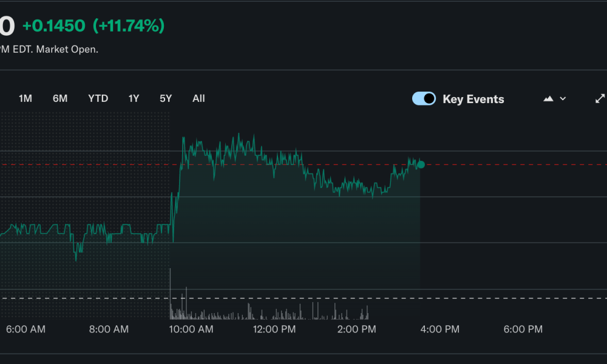Click the (+11.74%) percent change
Viewport: 607px width, 364px height.
pyautogui.click(x=128, y=26)
